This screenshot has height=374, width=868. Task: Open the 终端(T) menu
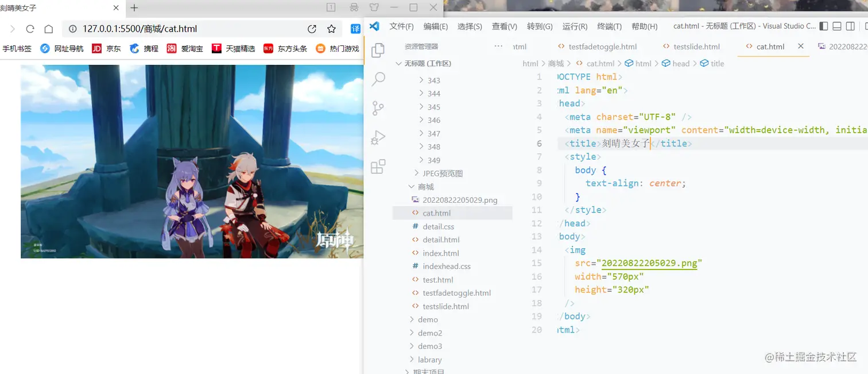click(x=610, y=26)
